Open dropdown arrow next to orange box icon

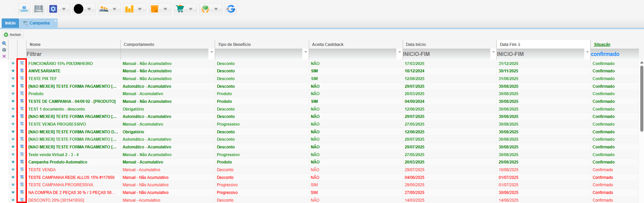click(165, 9)
